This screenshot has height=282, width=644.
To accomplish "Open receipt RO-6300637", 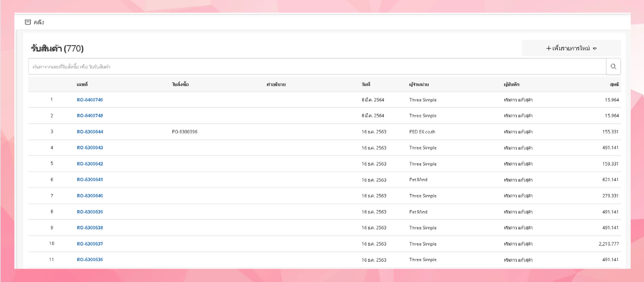I will pyautogui.click(x=90, y=244).
